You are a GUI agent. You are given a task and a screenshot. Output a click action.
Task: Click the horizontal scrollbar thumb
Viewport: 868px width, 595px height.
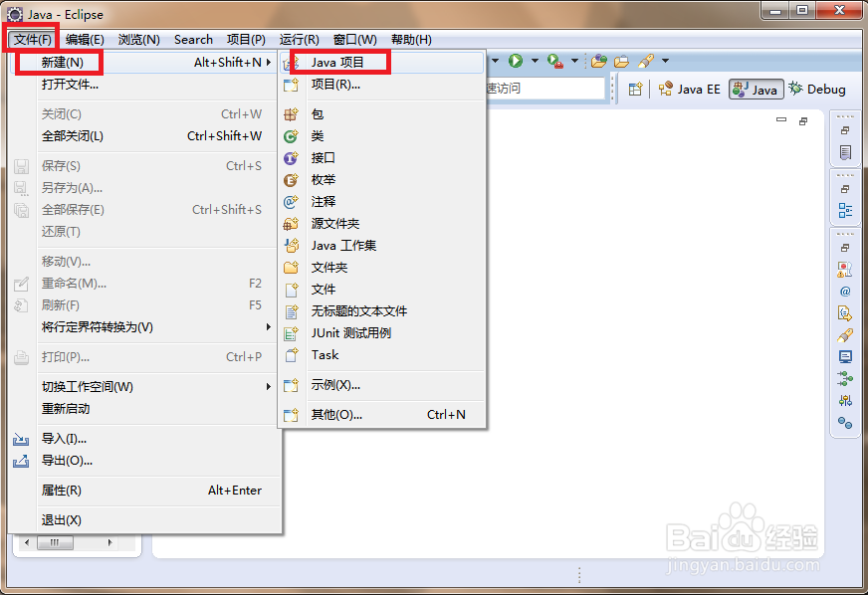[55, 542]
